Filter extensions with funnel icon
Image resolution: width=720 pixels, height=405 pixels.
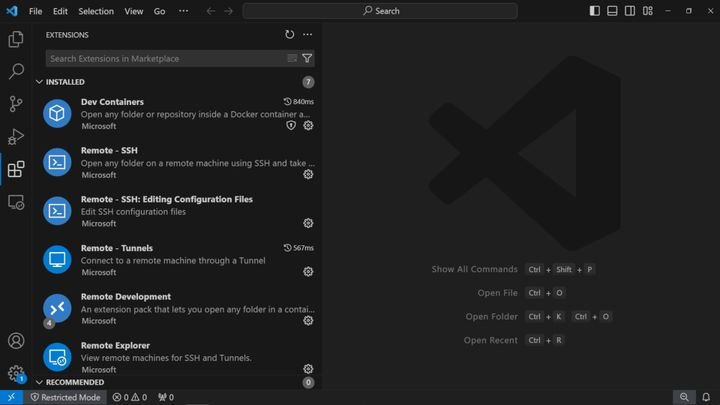click(307, 58)
